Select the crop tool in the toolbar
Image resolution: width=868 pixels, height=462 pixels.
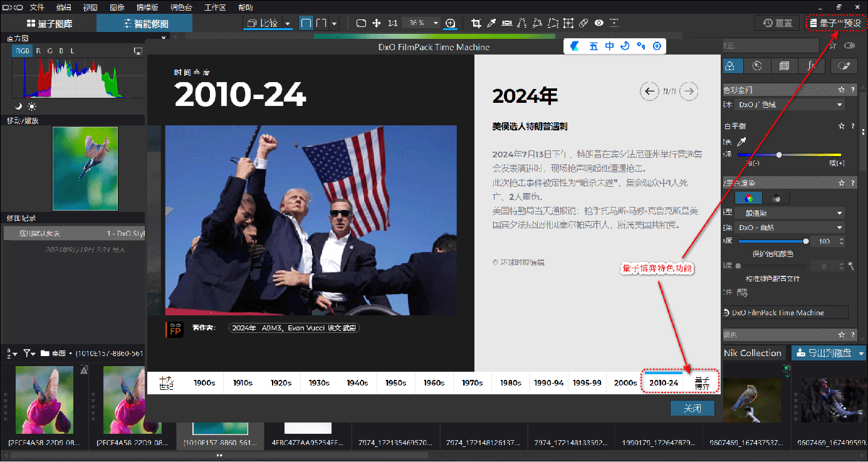(x=476, y=23)
